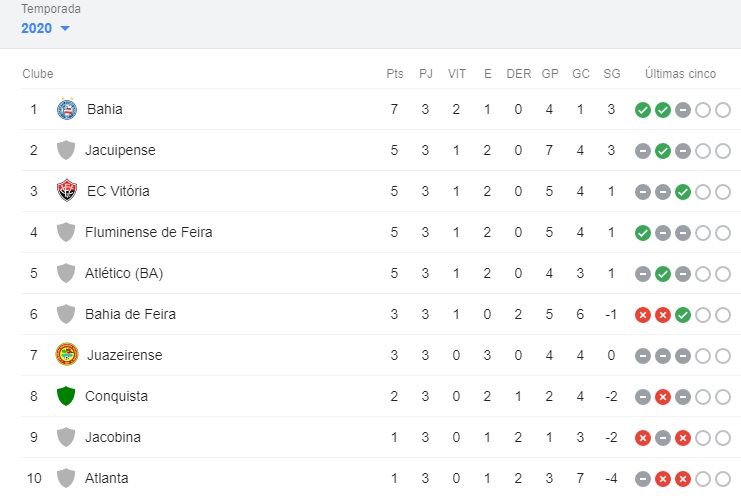This screenshot has width=741, height=496.
Task: Click Atlanta's grey draw result icon
Action: pyautogui.click(x=643, y=478)
